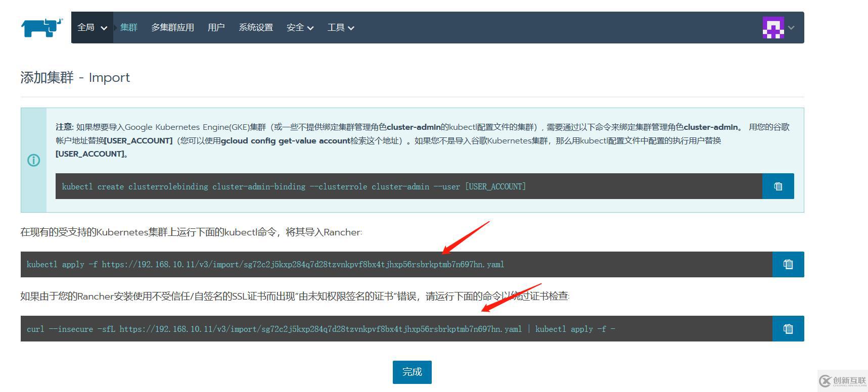Copy the clusterrolebinding command
868x392 pixels.
pyautogui.click(x=778, y=186)
